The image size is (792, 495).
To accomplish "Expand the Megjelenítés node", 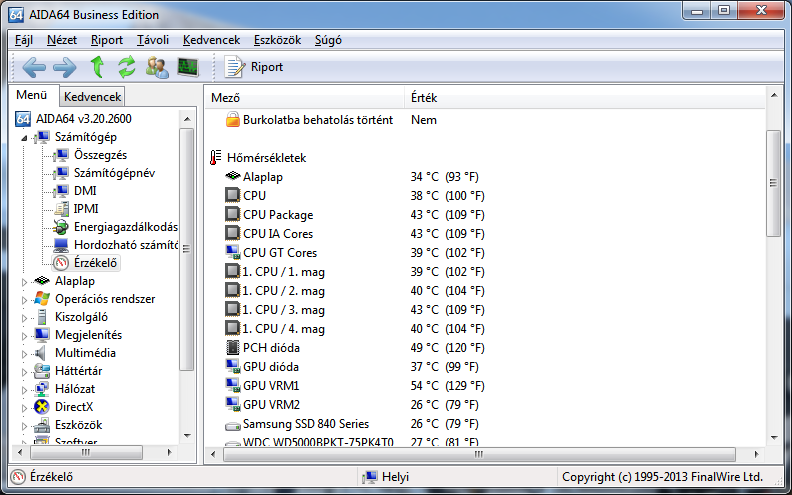I will coord(24,335).
